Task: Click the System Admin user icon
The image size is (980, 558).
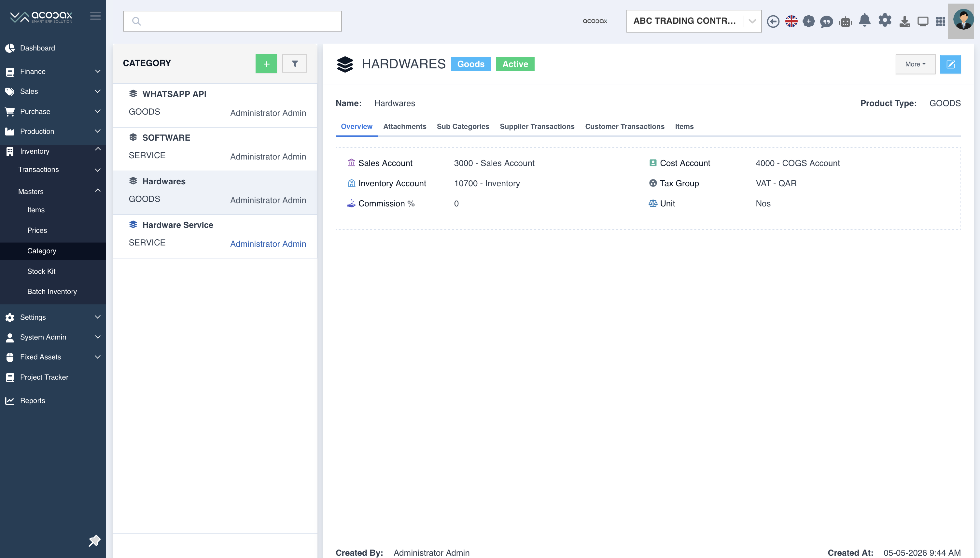Action: pyautogui.click(x=10, y=337)
